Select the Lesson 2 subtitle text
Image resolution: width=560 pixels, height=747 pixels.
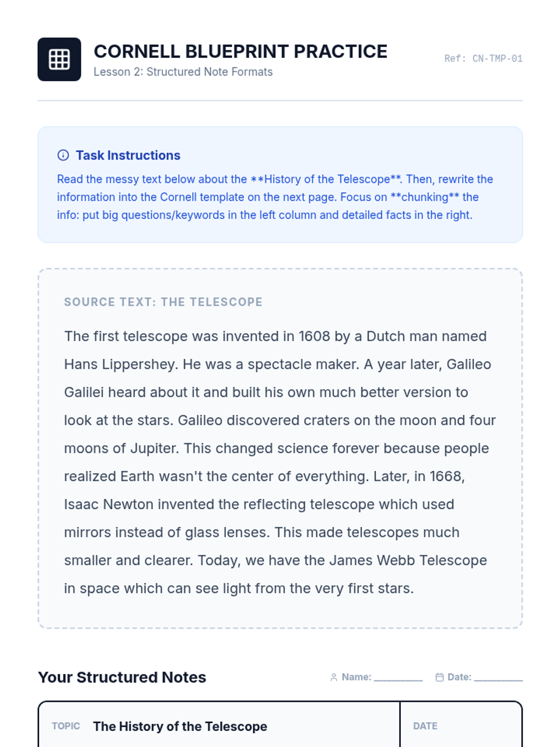click(183, 72)
